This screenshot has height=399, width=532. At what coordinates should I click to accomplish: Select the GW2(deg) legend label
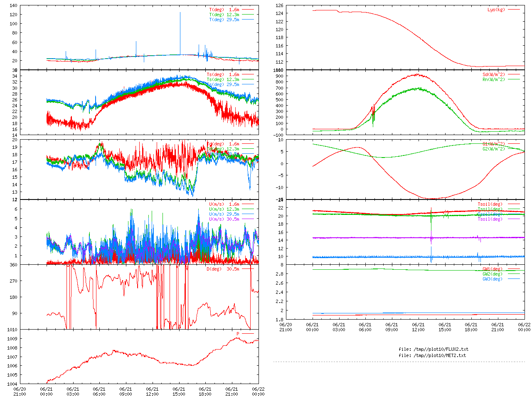pyautogui.click(x=493, y=274)
